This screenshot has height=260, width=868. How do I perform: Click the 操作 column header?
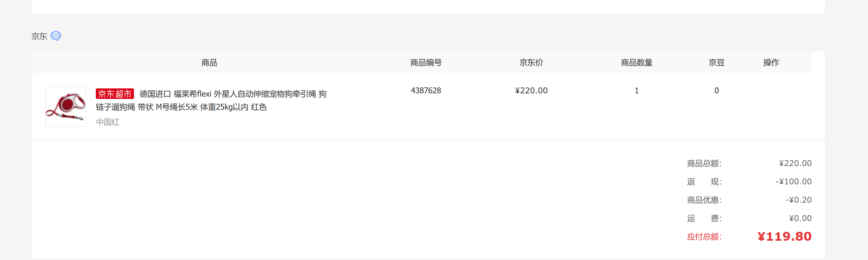(x=771, y=63)
